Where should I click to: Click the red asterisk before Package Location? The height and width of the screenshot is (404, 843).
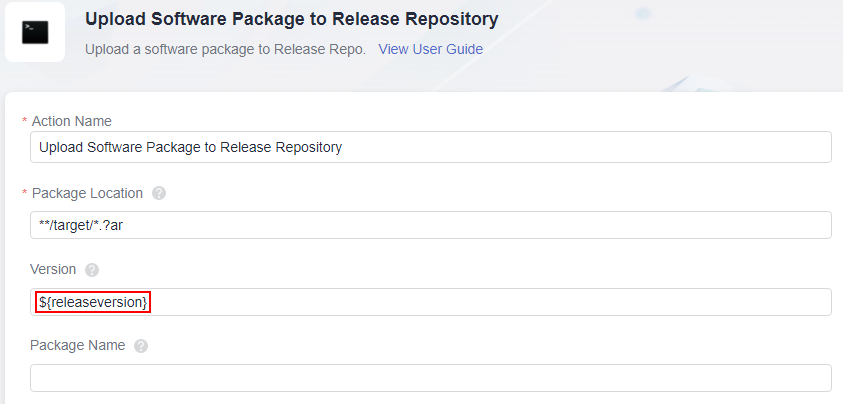point(25,193)
